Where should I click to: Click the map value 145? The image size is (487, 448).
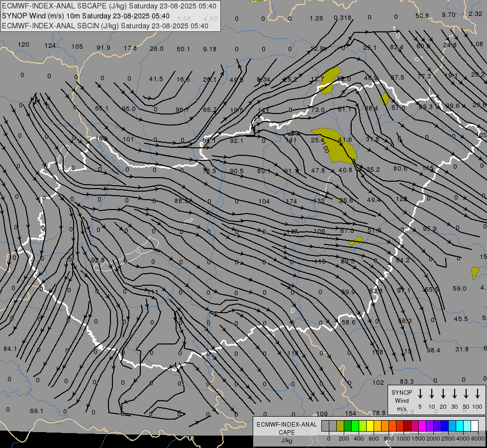pyautogui.click(x=428, y=168)
